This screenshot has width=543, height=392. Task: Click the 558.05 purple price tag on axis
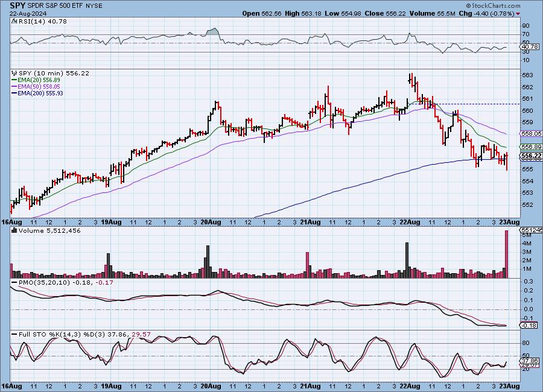pyautogui.click(x=531, y=134)
